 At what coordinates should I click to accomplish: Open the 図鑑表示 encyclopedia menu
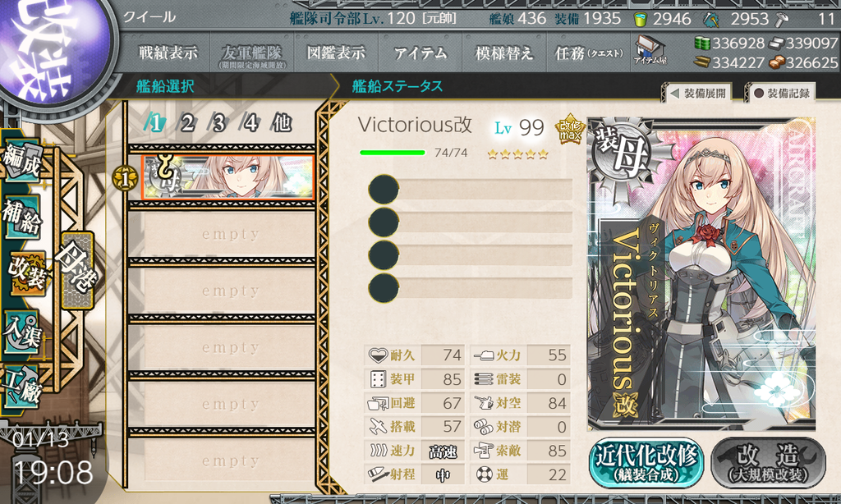(336, 53)
